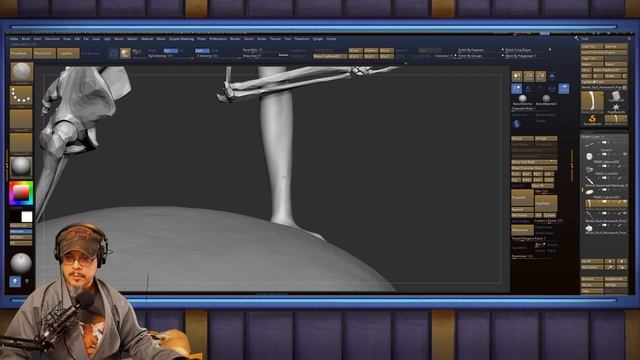Click the third gold right-shelf icon

coord(540,76)
